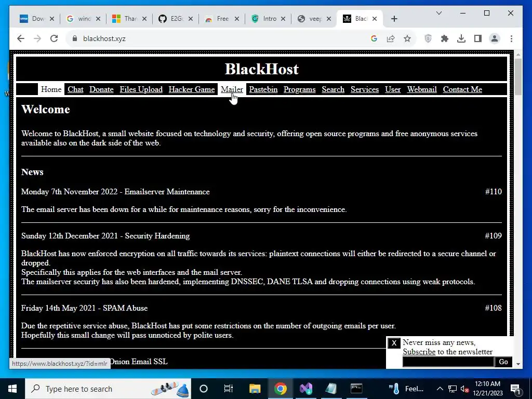This screenshot has width=532, height=399.
Task: Open Visual Studio from taskbar
Action: click(305, 389)
